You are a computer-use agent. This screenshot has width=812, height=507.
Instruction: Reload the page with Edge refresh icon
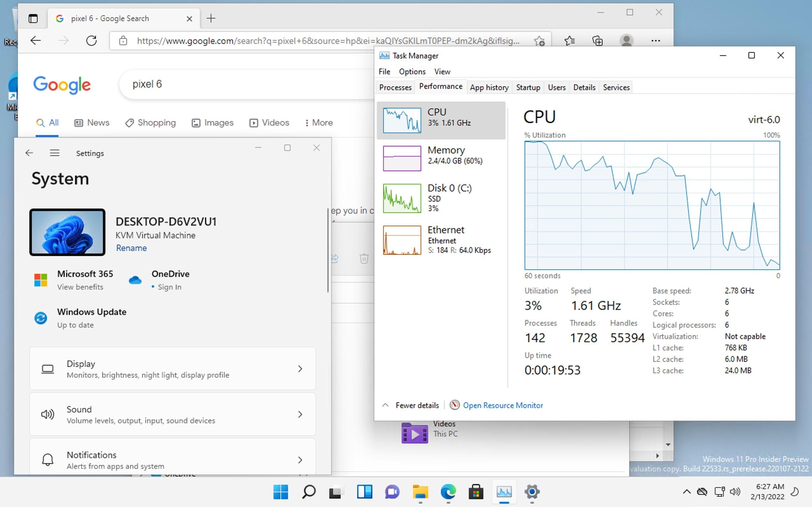91,41
